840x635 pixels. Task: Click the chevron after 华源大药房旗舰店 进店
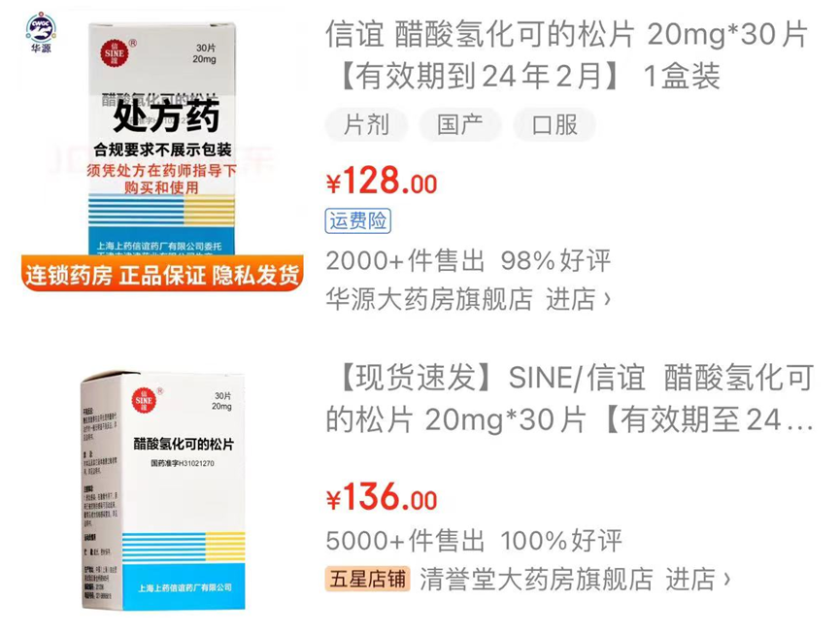[607, 299]
